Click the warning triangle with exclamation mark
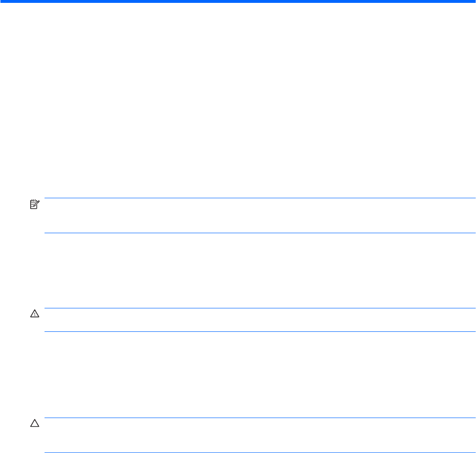Viewport: 476px width, 453px height. pos(34,315)
